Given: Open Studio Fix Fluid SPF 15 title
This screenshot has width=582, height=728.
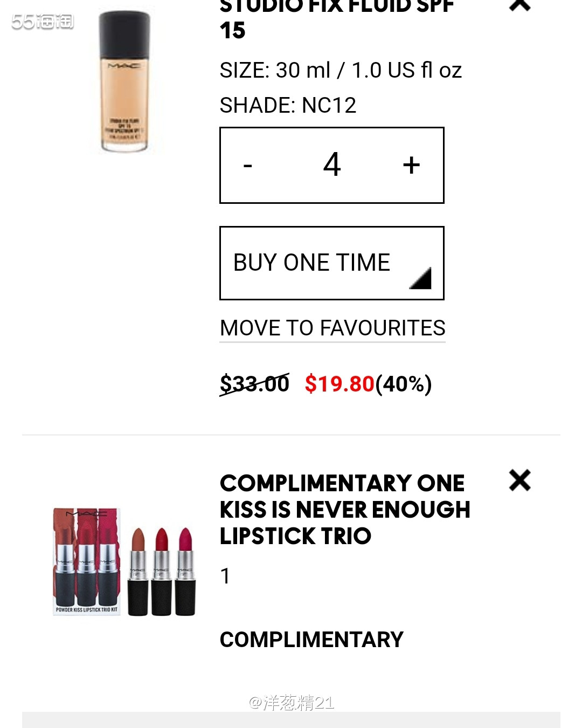Looking at the screenshot, I should [337, 19].
